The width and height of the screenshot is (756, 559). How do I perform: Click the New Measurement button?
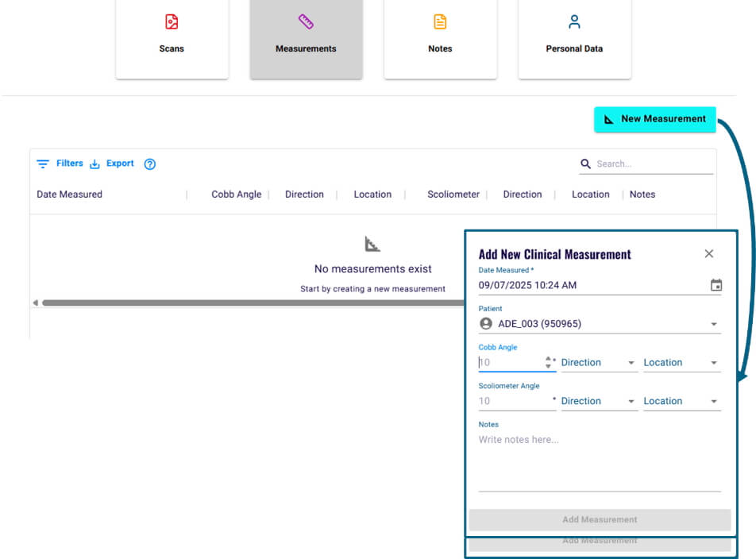[x=655, y=119]
